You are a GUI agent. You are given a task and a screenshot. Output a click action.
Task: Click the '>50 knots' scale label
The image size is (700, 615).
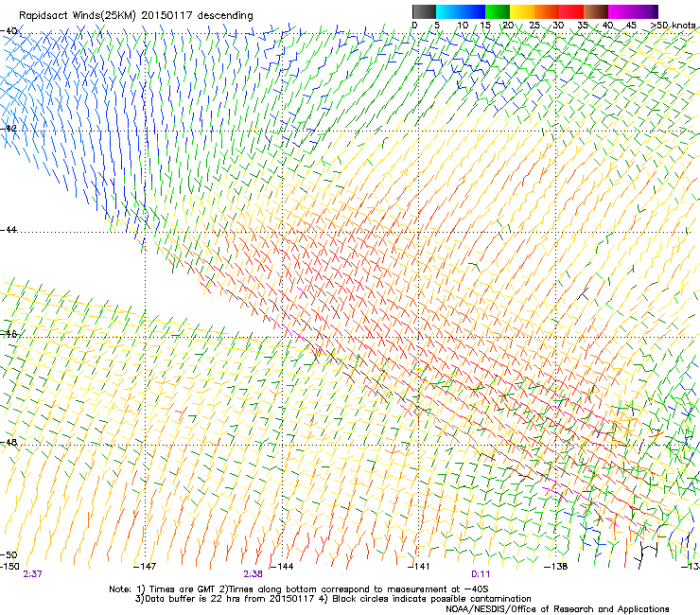point(674,26)
